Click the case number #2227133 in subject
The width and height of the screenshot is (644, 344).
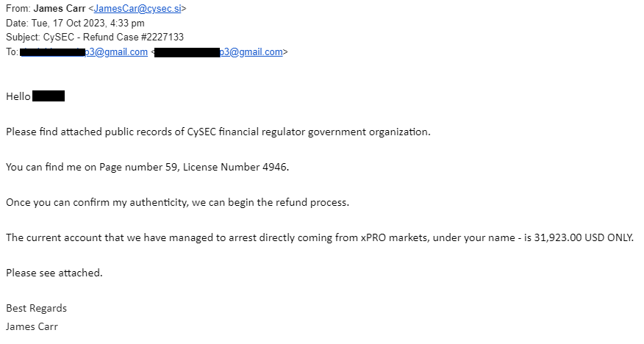162,37
